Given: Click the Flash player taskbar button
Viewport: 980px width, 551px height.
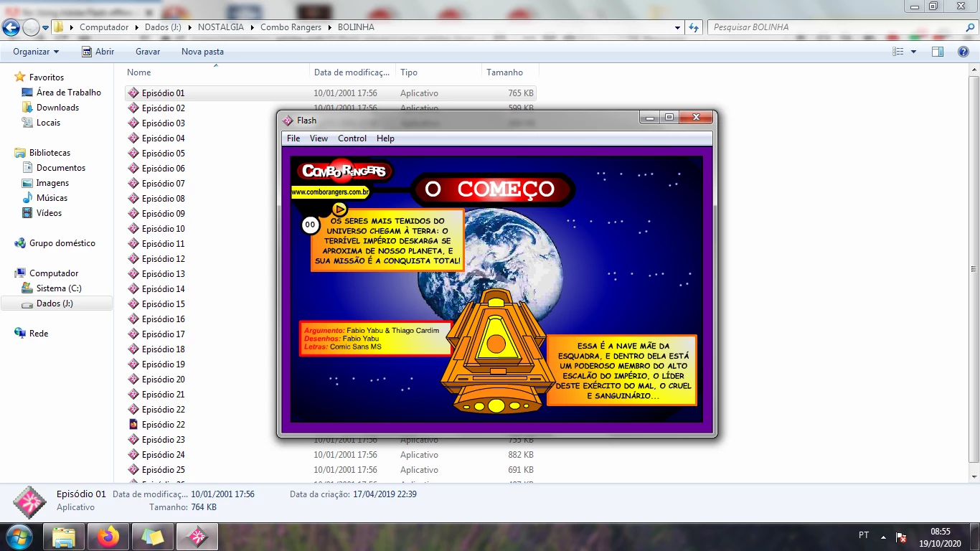Looking at the screenshot, I should pos(197,537).
